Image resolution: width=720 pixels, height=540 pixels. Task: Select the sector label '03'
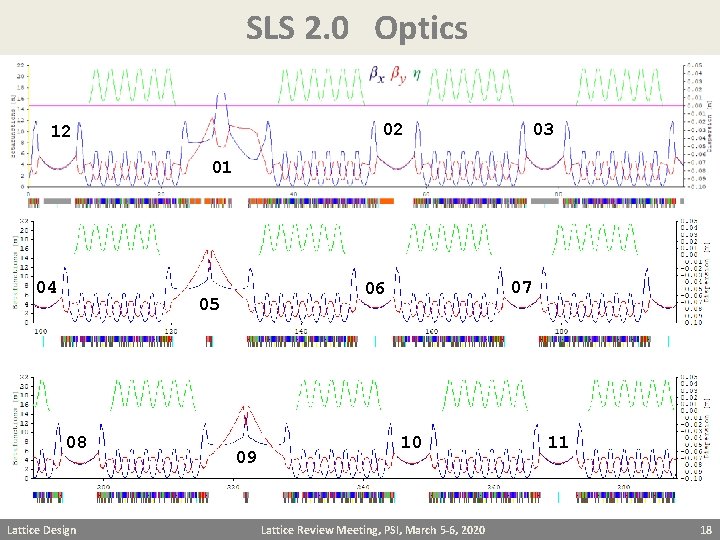tap(543, 129)
